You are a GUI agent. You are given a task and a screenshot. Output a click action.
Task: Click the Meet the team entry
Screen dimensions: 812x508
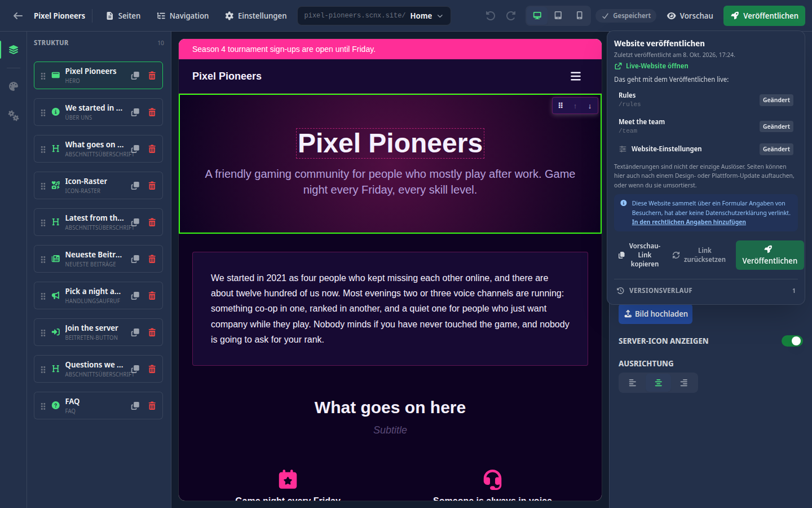pyautogui.click(x=706, y=126)
